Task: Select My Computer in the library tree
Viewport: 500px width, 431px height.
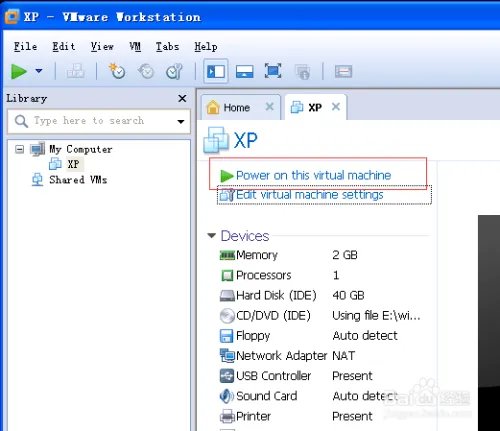Action: point(81,149)
